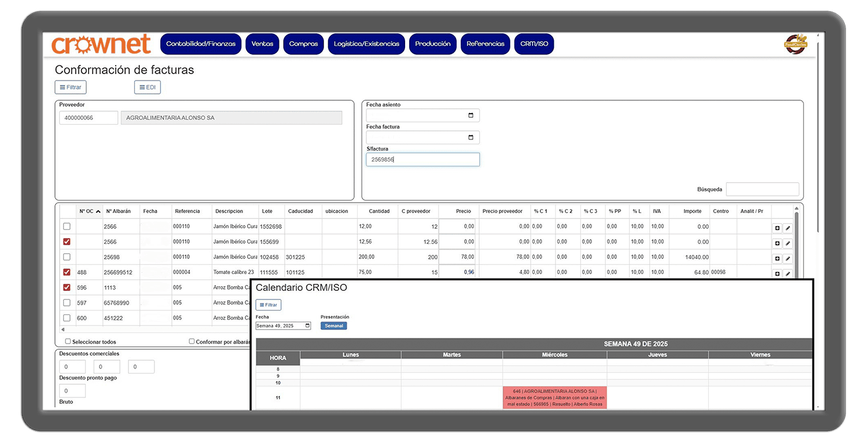Click the vertical scrollbar of the invoice table
This screenshot has width=868, height=442.
coord(796,243)
